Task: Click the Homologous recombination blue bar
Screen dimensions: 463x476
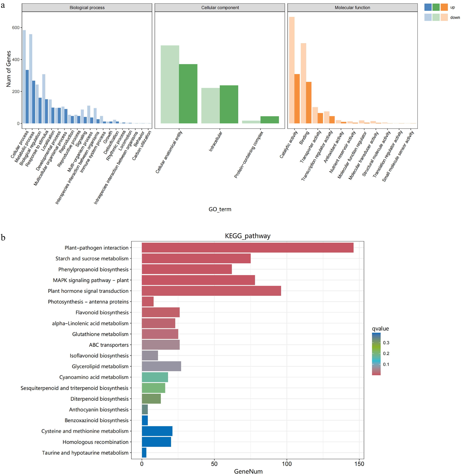Action: coord(156,442)
